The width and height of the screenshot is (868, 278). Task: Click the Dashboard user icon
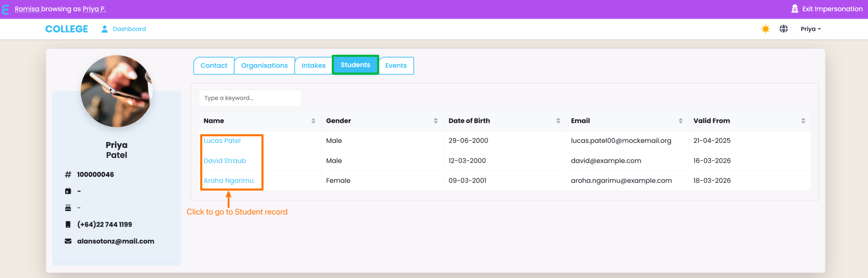pos(104,29)
